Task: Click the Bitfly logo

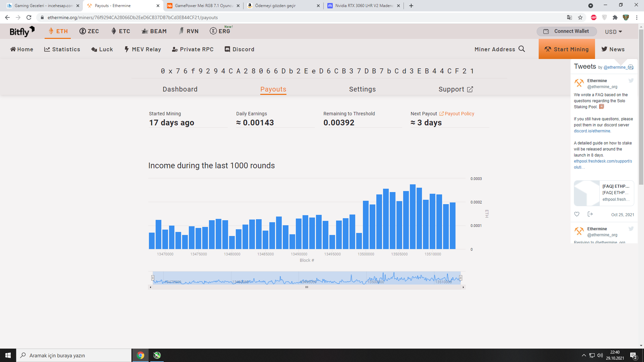Action: click(22, 31)
